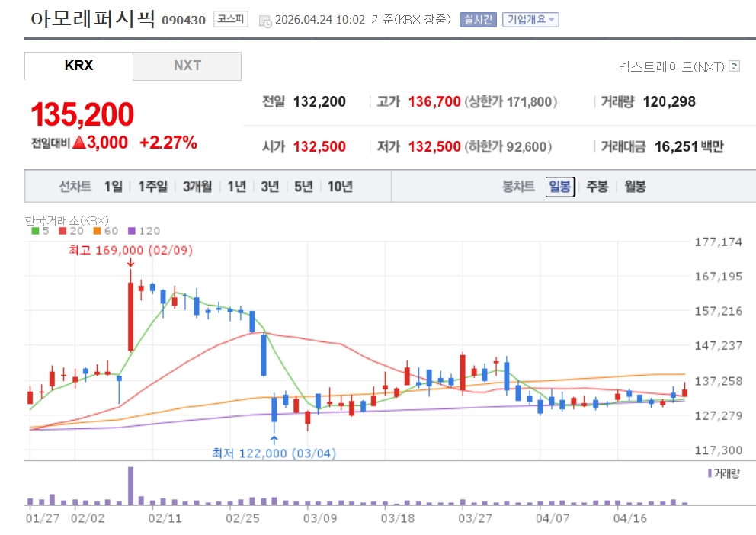Click the stock code 090430
Viewport: 756px width, 535px height.
183,21
